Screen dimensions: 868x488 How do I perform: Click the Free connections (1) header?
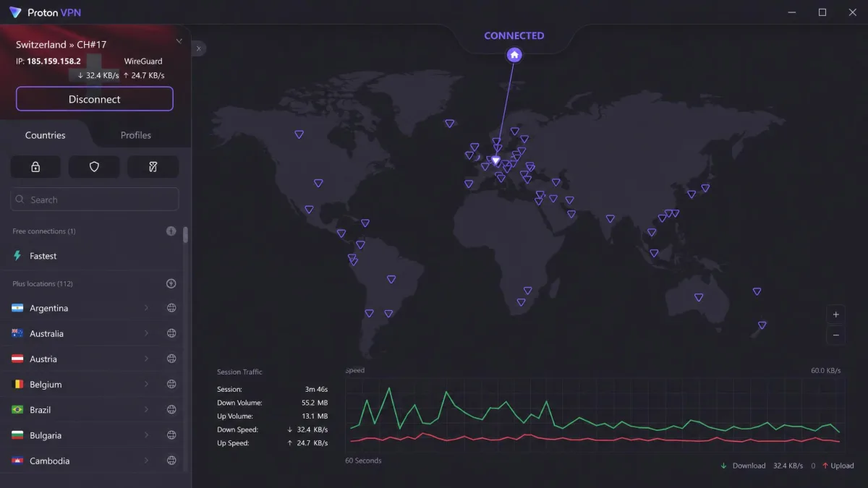(44, 231)
